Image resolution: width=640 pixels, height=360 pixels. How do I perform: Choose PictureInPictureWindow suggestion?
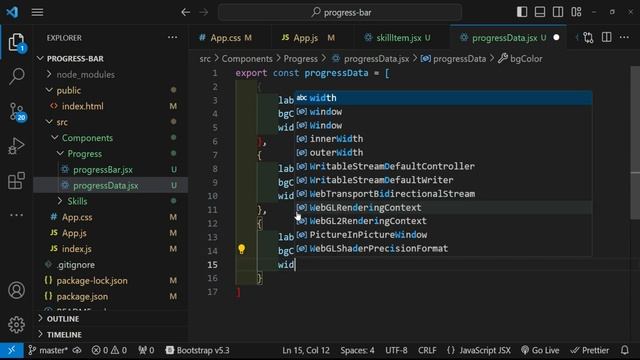click(444, 235)
